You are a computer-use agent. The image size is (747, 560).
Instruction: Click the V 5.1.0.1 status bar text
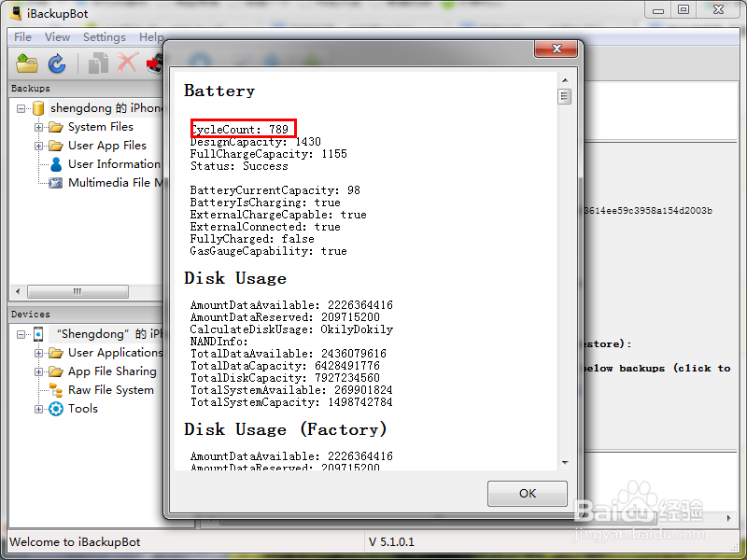(391, 542)
